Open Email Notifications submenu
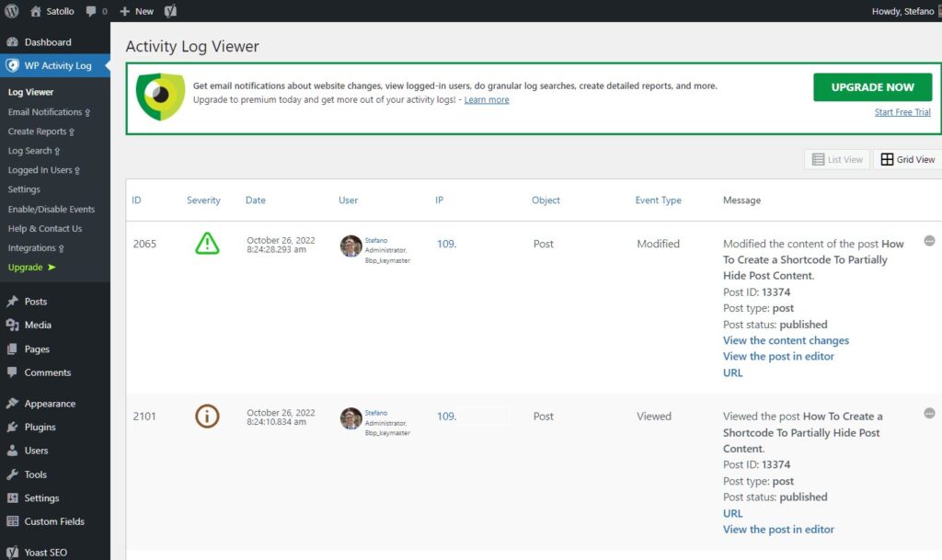This screenshot has width=942, height=560. coord(49,111)
